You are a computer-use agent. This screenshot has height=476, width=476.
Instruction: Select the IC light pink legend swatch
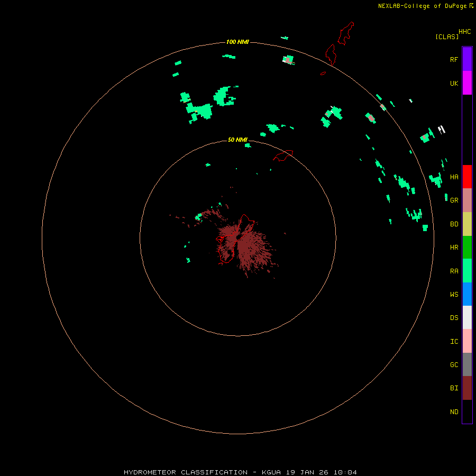pyautogui.click(x=467, y=341)
